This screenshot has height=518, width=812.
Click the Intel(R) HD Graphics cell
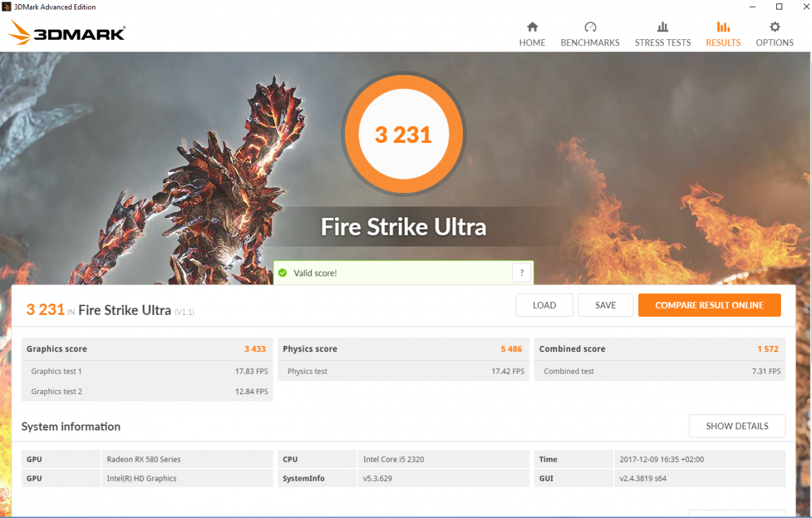pyautogui.click(x=187, y=478)
